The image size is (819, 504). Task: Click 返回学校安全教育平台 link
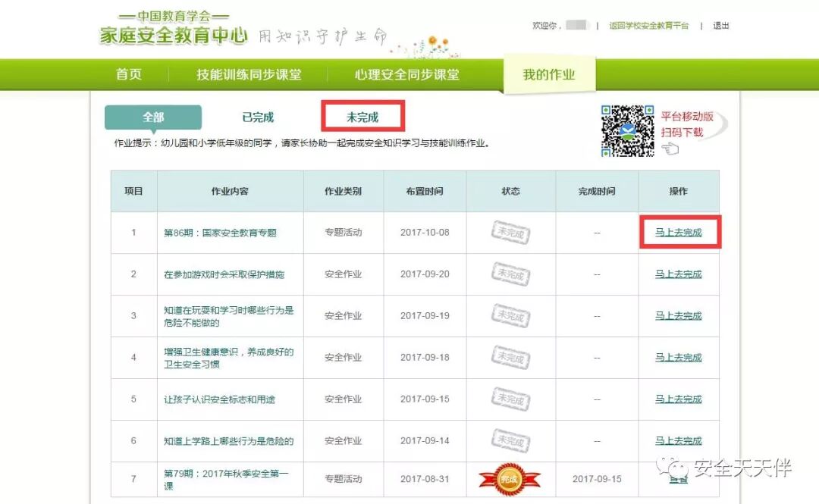click(x=648, y=25)
